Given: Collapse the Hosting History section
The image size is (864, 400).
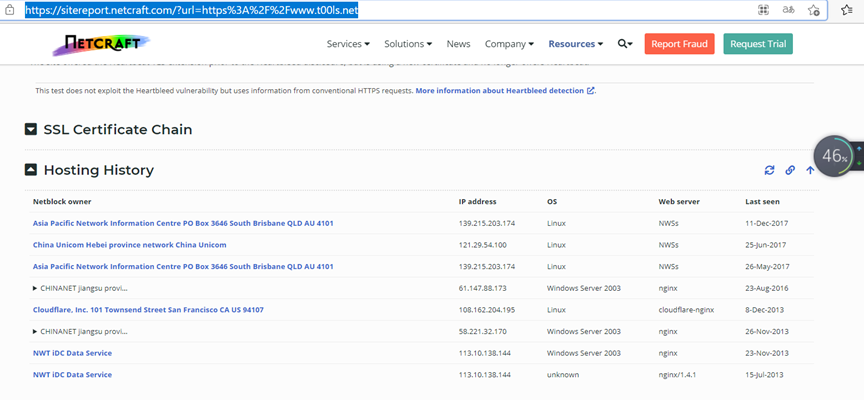Looking at the screenshot, I should point(31,170).
